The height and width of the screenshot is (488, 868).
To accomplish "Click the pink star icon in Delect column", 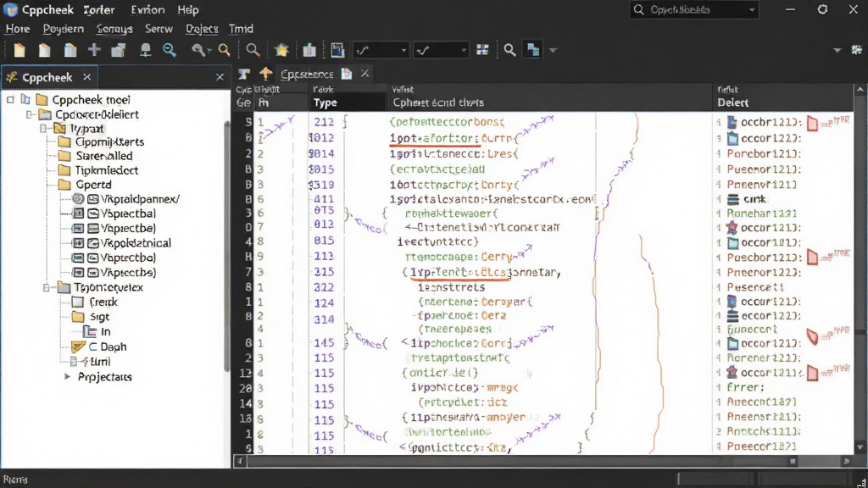I will pos(732,227).
